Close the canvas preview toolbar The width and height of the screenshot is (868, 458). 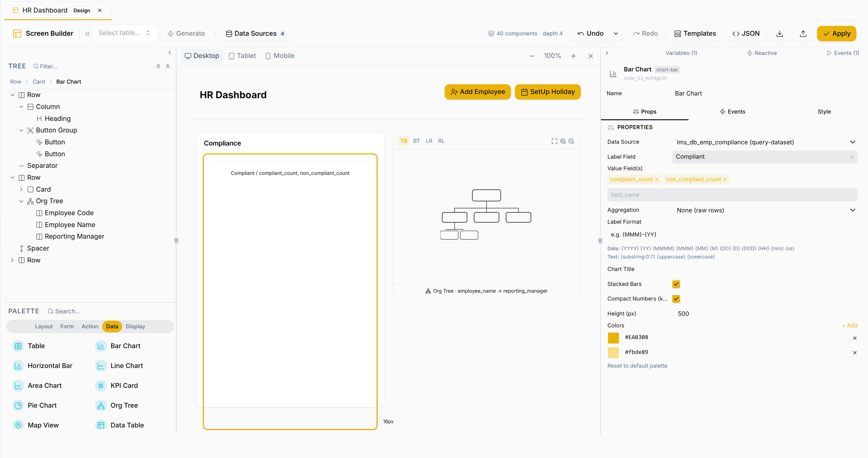[x=590, y=56]
